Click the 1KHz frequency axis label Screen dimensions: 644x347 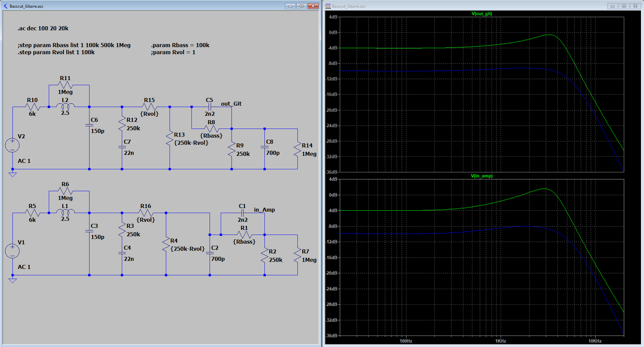[501, 341]
